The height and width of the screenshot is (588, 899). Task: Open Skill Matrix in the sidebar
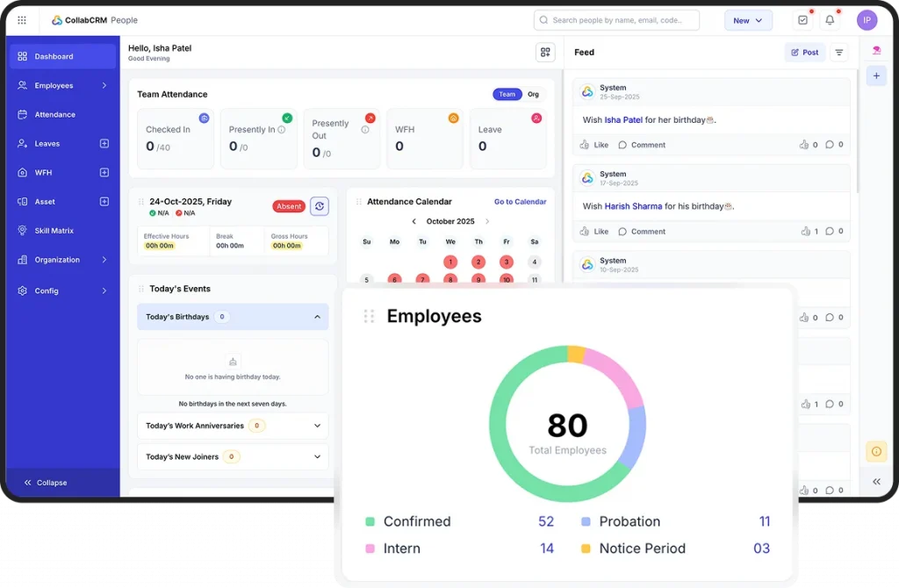pos(54,231)
